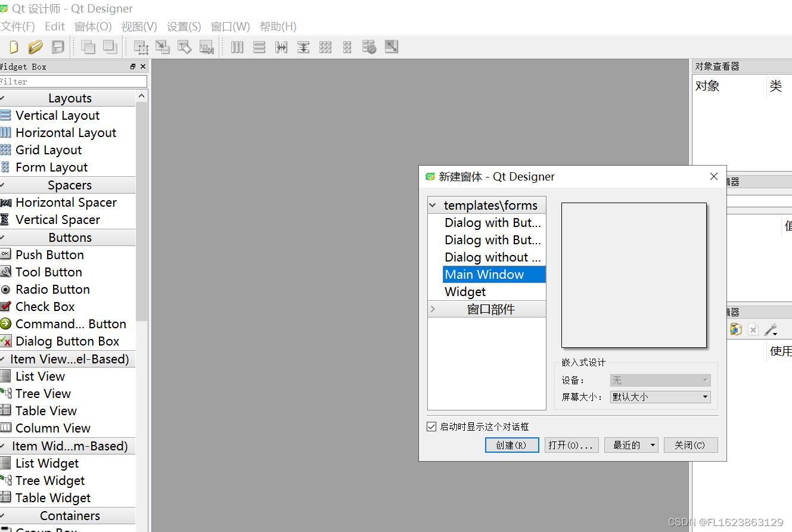The image size is (792, 532).
Task: Collapse the Containers category header
Action: click(x=67, y=516)
